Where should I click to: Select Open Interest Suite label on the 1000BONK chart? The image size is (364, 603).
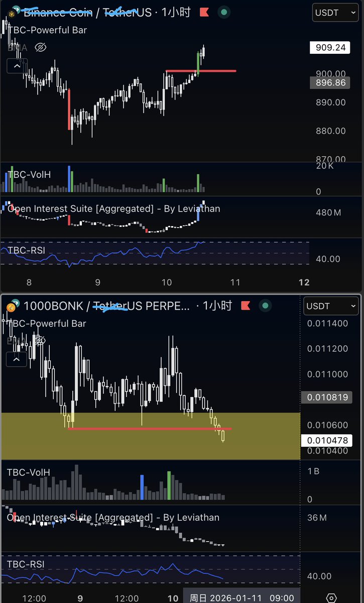pyautogui.click(x=113, y=517)
